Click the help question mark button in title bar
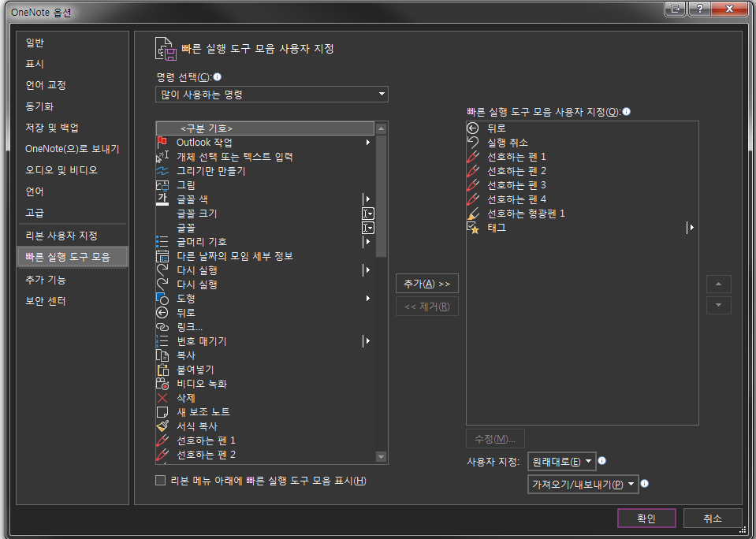The image size is (756, 539). [699, 8]
